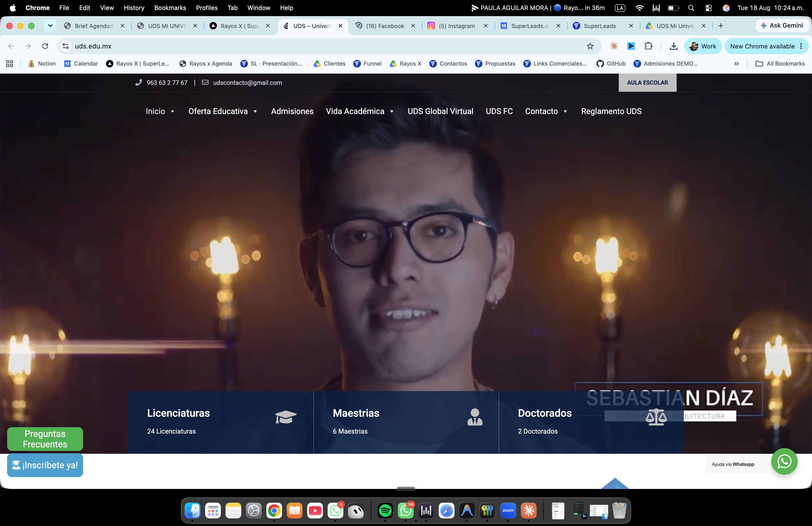
Task: Click the AULA ESCOLAR button
Action: click(647, 83)
